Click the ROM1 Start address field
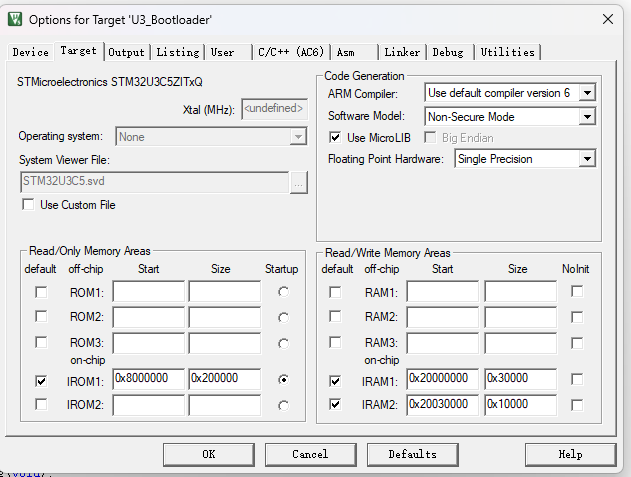The width and height of the screenshot is (631, 477). click(x=148, y=291)
